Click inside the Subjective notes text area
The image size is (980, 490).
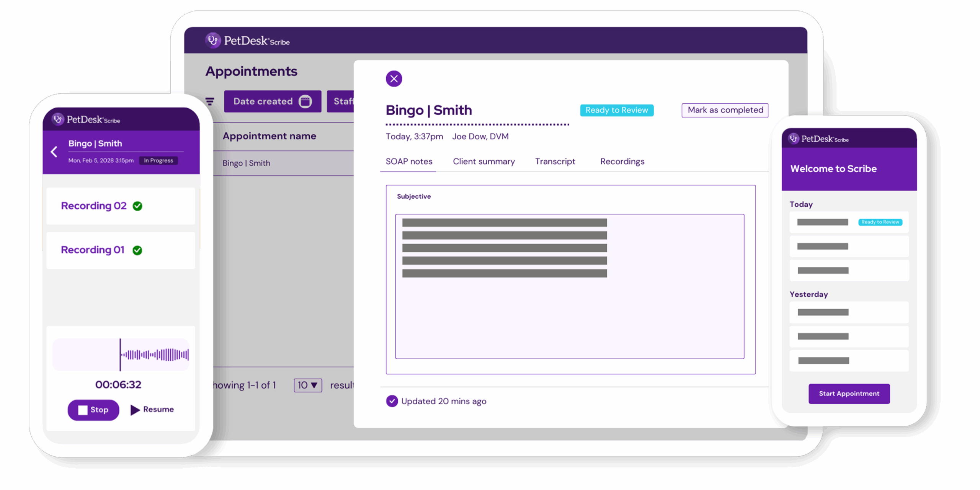[569, 286]
